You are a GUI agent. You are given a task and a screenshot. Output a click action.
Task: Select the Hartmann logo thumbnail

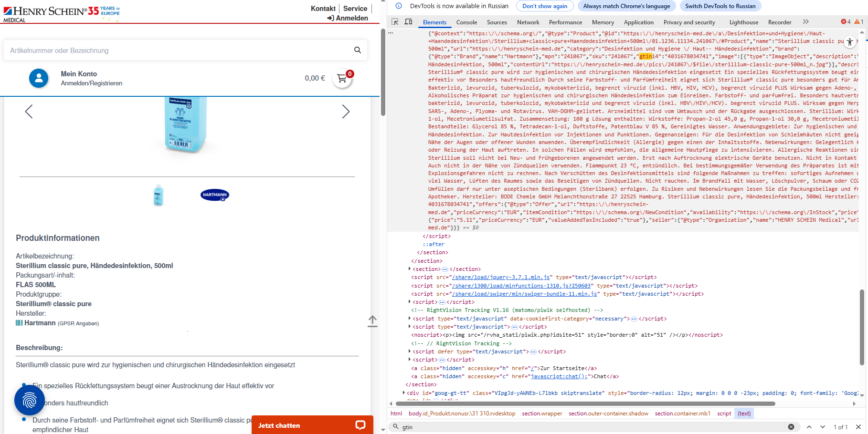(x=215, y=195)
